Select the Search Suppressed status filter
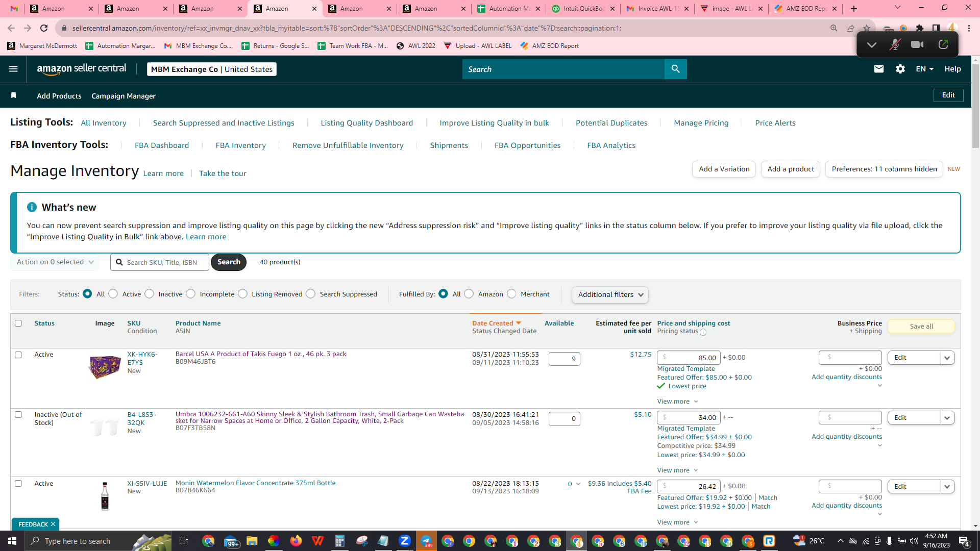Viewport: 980px width, 551px height. [311, 294]
